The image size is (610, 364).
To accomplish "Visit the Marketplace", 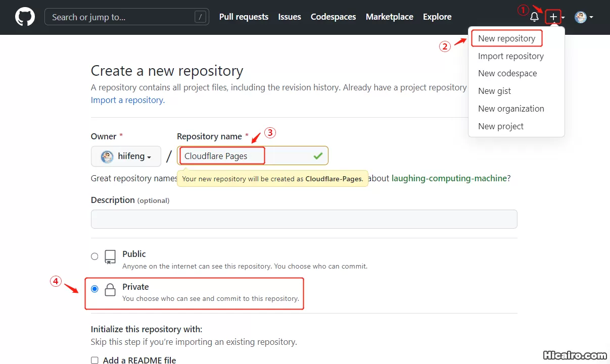I will [389, 17].
